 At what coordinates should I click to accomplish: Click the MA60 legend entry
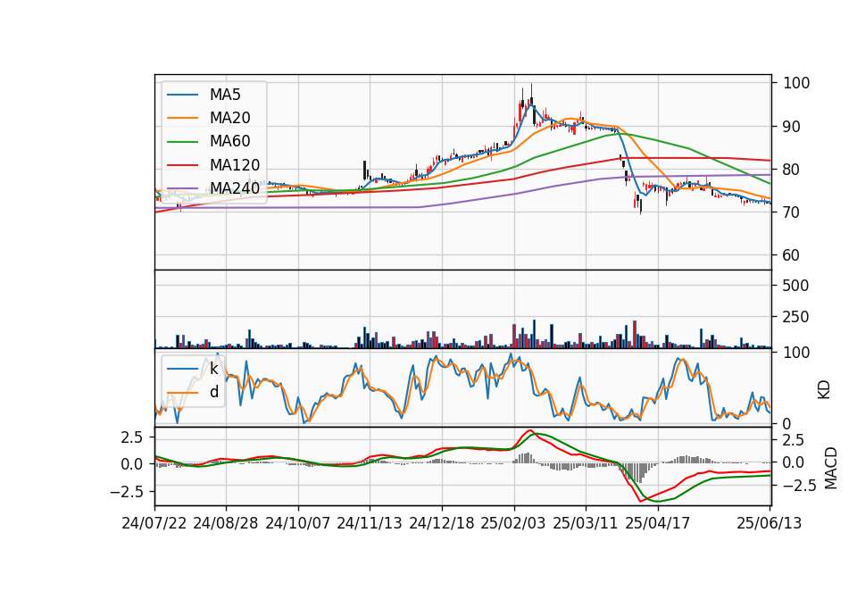click(209, 141)
